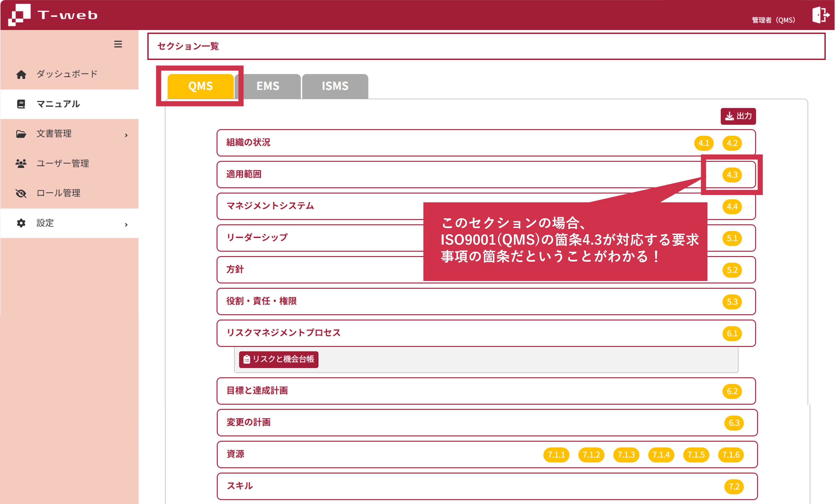
Task: Click the gear icon beside 設定
Action: click(x=21, y=223)
